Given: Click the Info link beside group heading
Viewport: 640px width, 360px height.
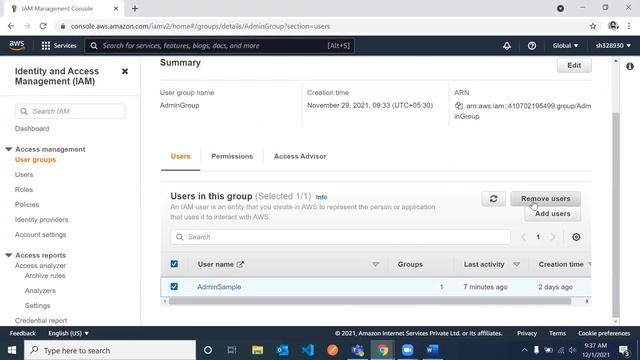Looking at the screenshot, I should pyautogui.click(x=321, y=197).
